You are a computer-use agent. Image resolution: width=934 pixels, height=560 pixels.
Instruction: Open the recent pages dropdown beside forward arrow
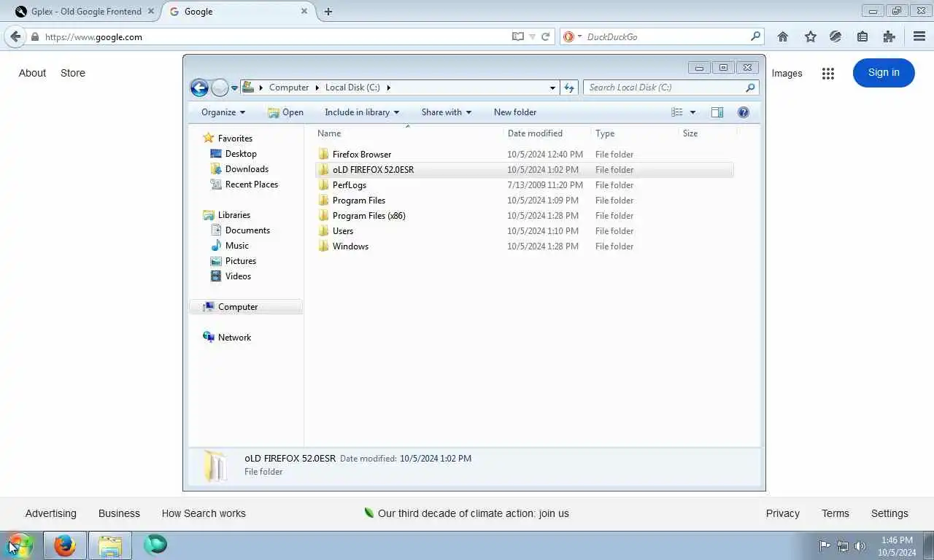[234, 87]
